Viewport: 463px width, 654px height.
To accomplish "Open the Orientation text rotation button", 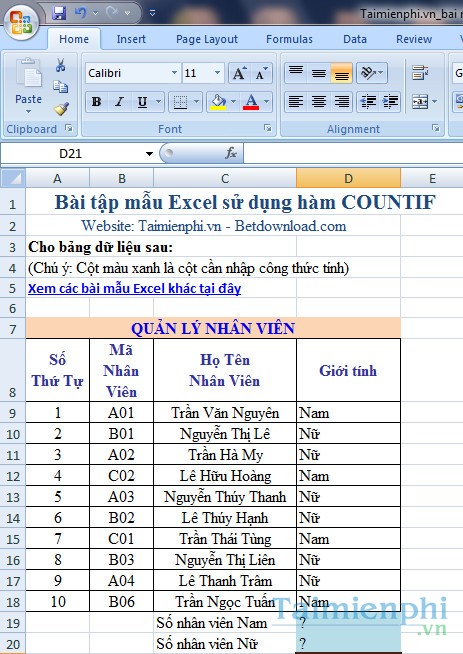I will point(372,73).
